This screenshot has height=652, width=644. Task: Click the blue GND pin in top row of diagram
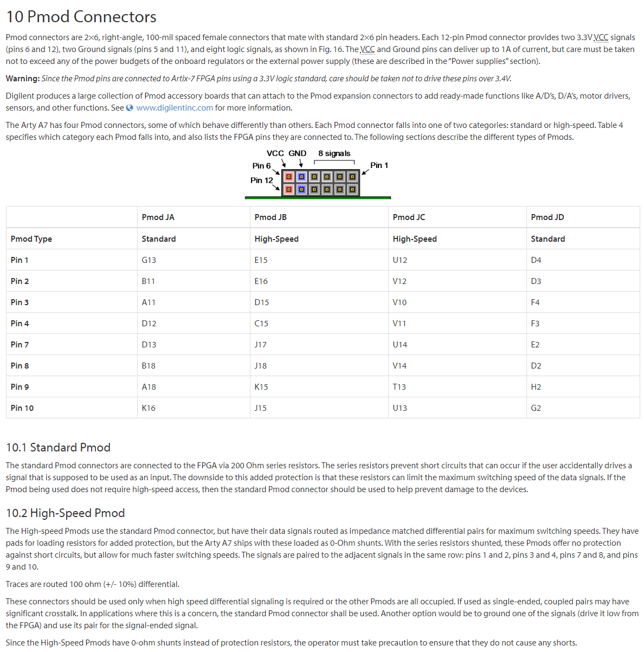pyautogui.click(x=301, y=177)
